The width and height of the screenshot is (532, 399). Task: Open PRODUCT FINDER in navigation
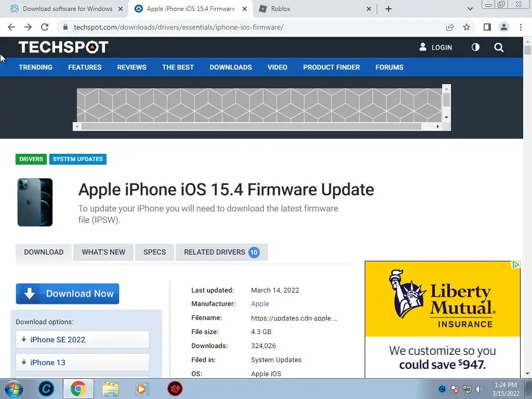pyautogui.click(x=331, y=67)
